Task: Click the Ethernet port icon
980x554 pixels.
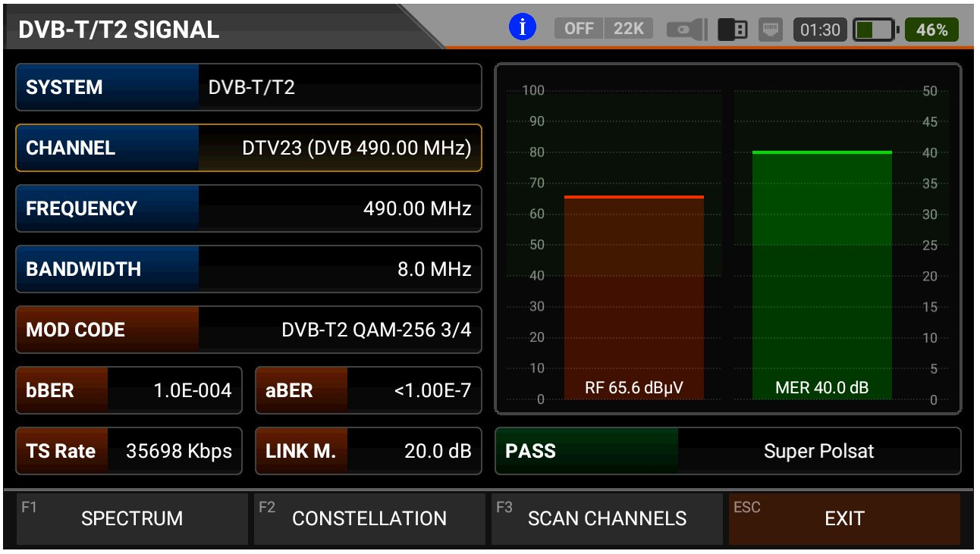Action: pos(771,30)
